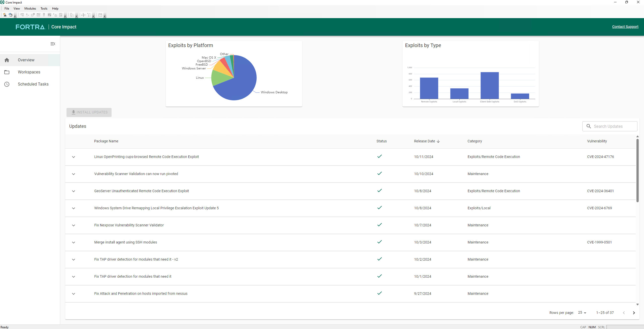Expand the Linux OpenPrinting cups-browsed row
The height and width of the screenshot is (329, 644).
point(74,157)
